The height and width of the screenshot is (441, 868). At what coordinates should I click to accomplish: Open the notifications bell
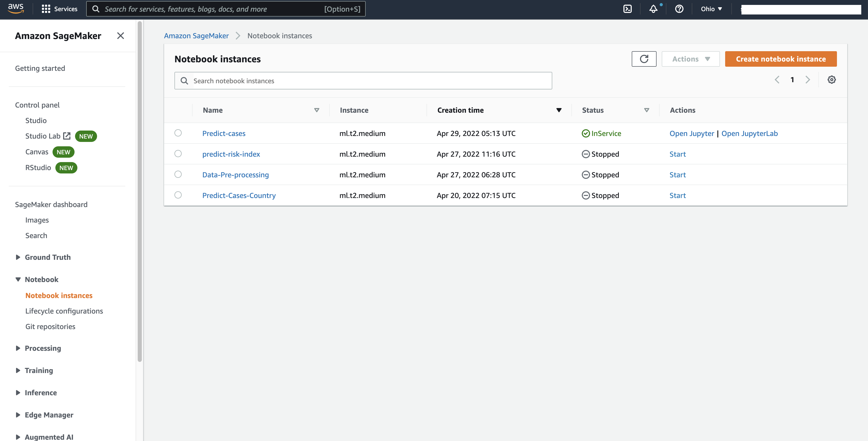(x=653, y=9)
